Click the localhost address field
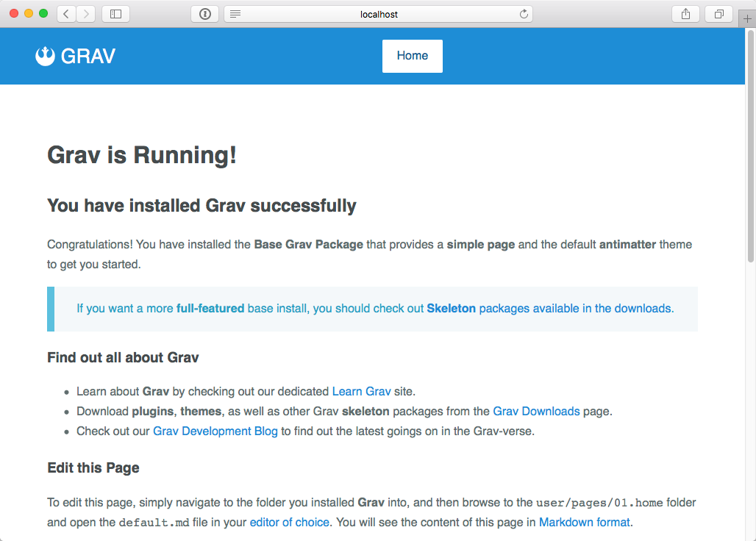The image size is (756, 541). click(379, 14)
